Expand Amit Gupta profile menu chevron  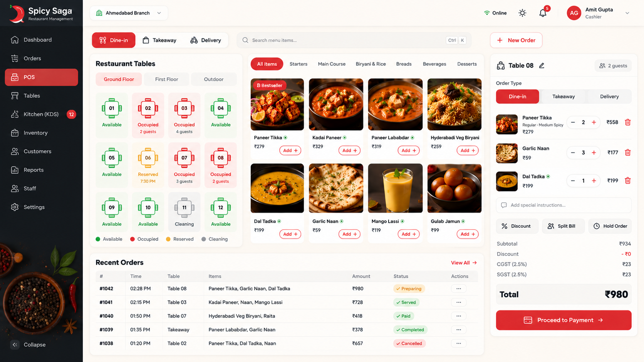pyautogui.click(x=627, y=13)
